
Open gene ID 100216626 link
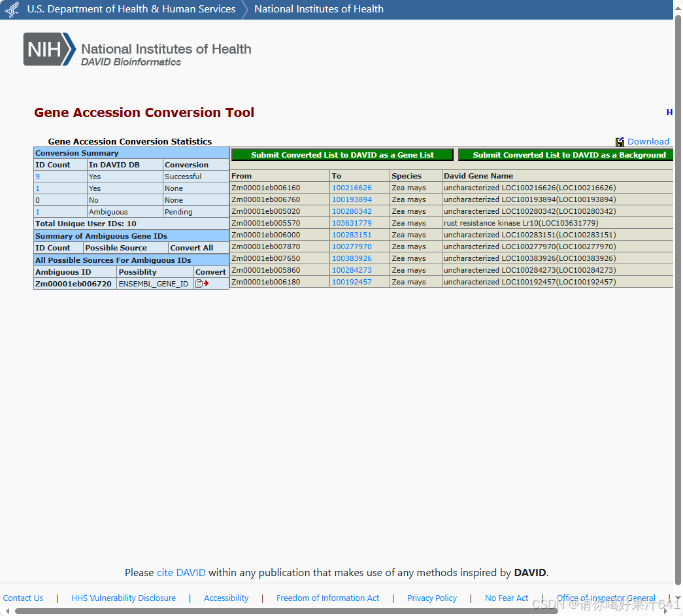[352, 188]
